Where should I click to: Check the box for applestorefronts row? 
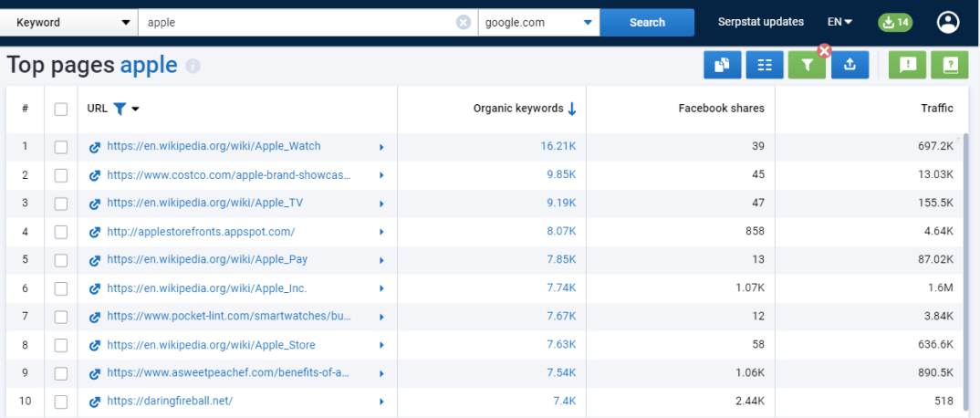point(60,233)
